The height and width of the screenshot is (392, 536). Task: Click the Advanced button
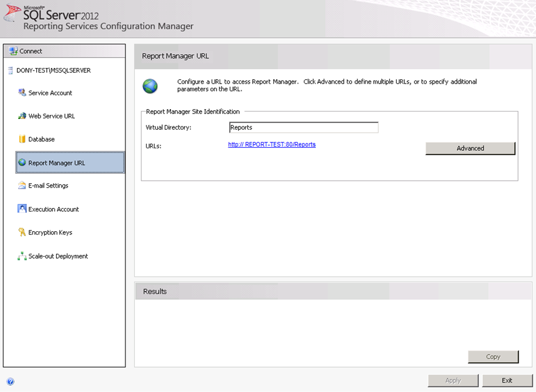coord(470,148)
